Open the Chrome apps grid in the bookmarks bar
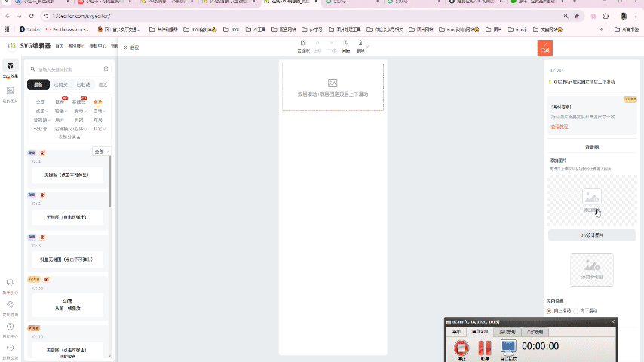 point(7,29)
